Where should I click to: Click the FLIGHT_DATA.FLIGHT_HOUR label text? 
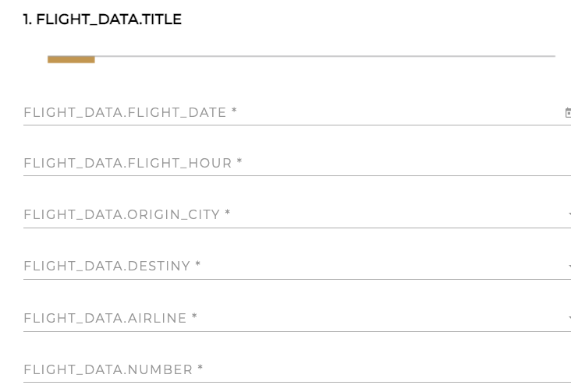point(128,164)
